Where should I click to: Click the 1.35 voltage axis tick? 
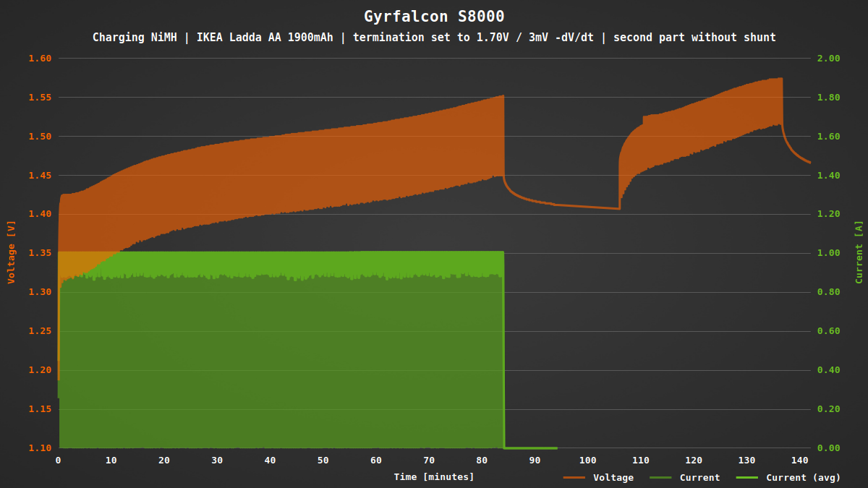(x=41, y=253)
